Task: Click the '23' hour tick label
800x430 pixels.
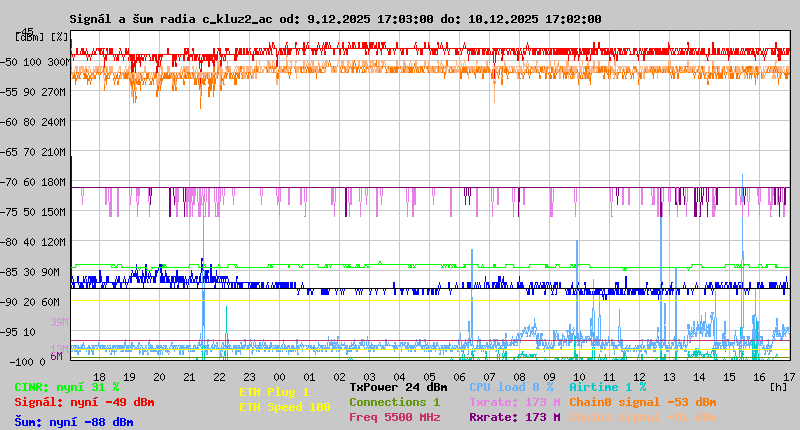Action: [x=249, y=377]
